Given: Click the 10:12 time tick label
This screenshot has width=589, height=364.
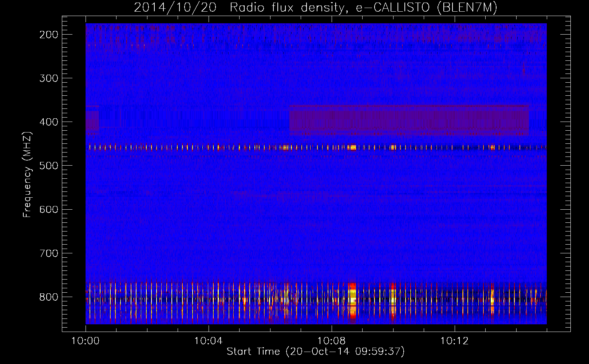Looking at the screenshot, I should click(454, 341).
